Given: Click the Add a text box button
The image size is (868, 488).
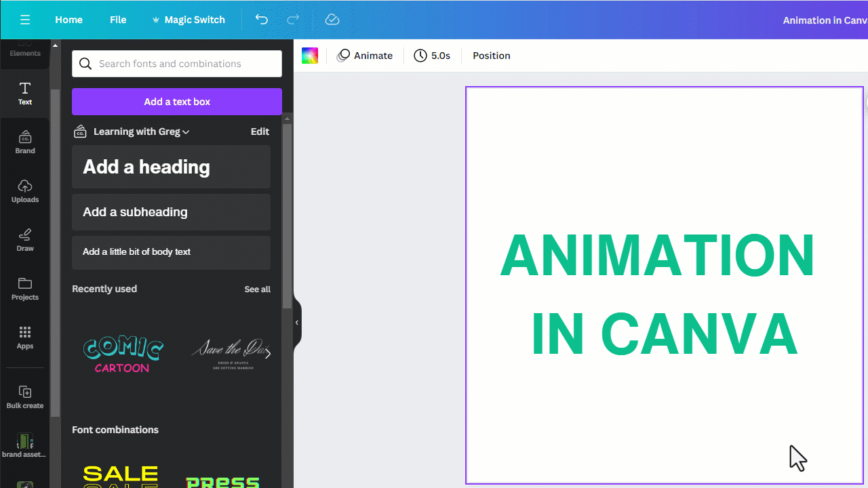Looking at the screenshot, I should [x=176, y=101].
